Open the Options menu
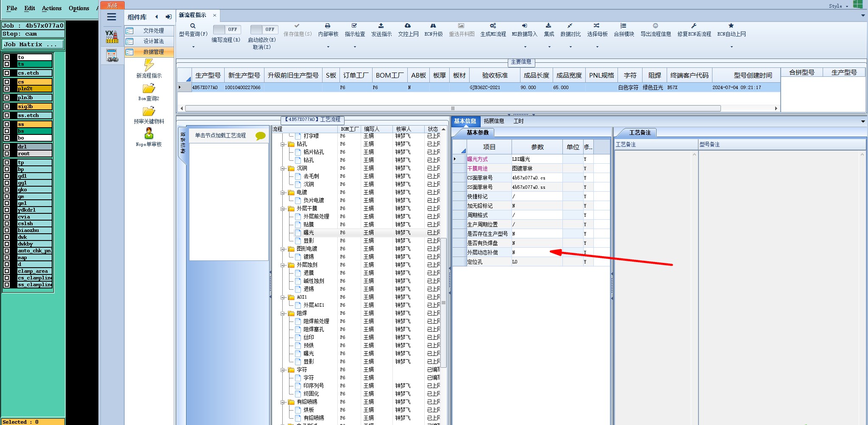868x425 pixels. 79,8
